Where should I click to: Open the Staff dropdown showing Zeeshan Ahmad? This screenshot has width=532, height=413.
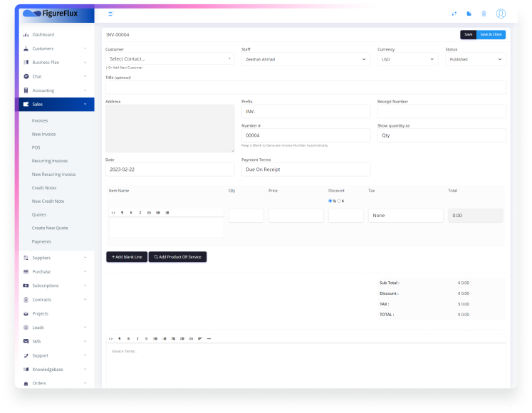click(x=306, y=59)
